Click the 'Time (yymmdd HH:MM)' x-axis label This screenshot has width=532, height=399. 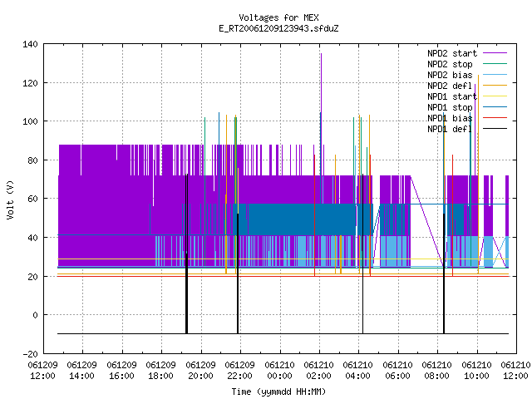click(x=278, y=392)
